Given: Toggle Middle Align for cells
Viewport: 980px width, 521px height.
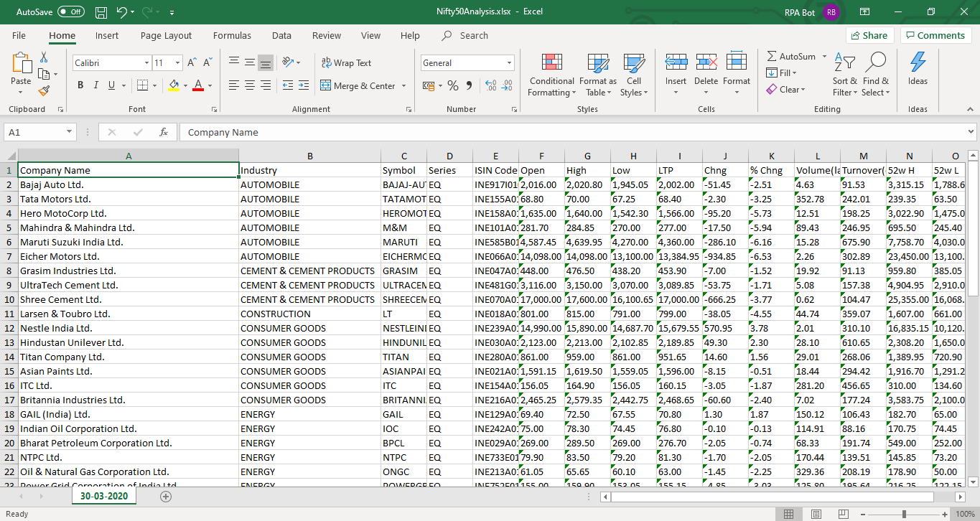Looking at the screenshot, I should pos(249,63).
